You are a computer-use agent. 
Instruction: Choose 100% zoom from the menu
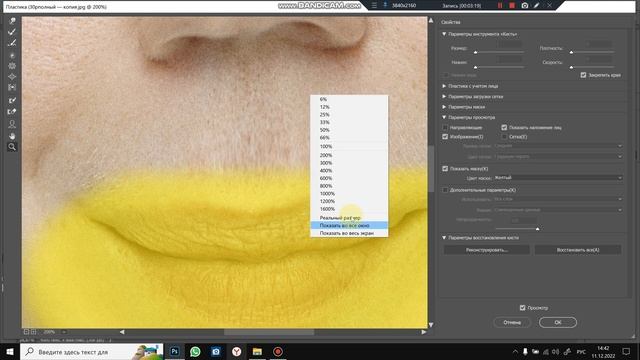349,147
